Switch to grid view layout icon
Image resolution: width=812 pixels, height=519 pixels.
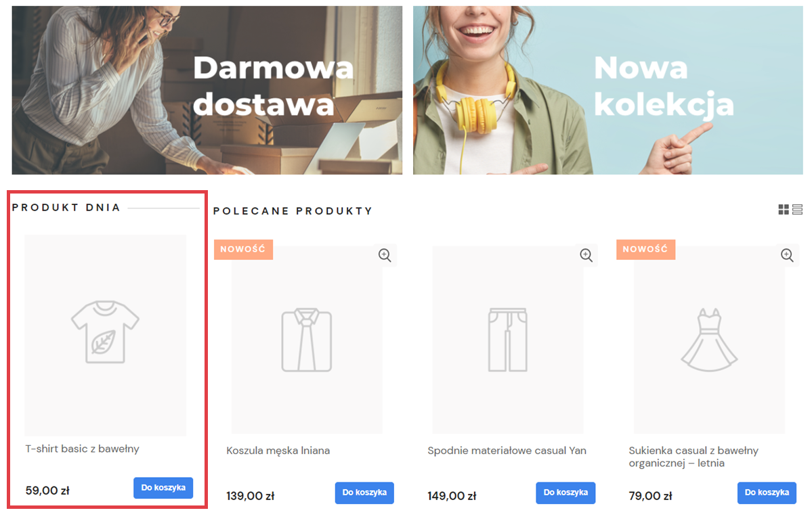784,210
